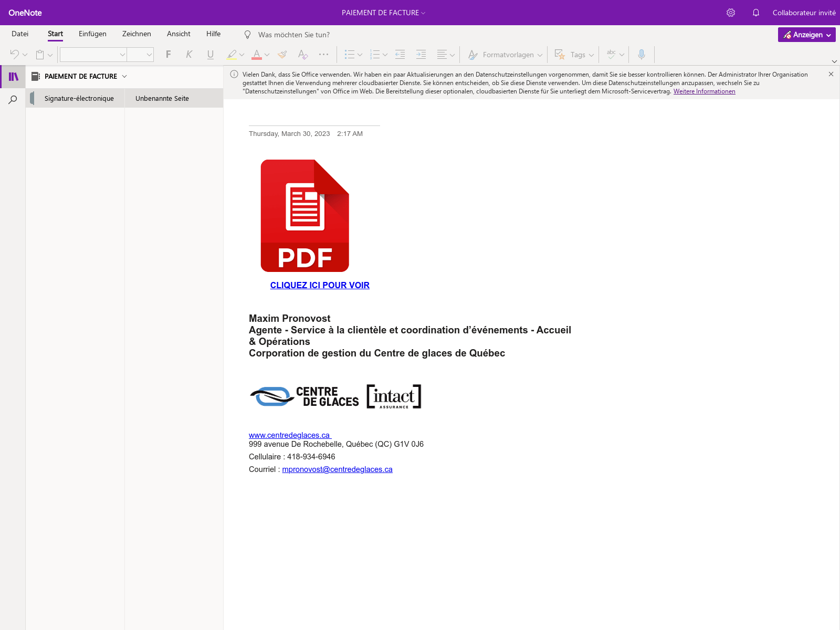The height and width of the screenshot is (630, 840).
Task: Click the Clear Formatting icon
Action: click(x=303, y=54)
